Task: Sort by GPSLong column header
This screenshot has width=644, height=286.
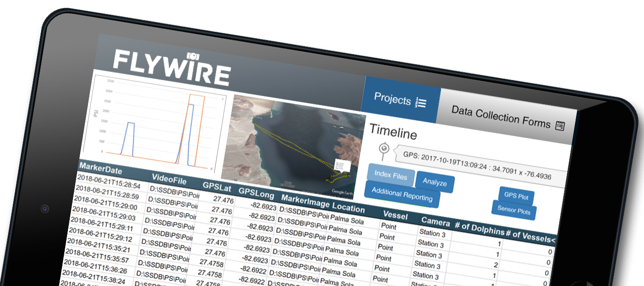Action: (256, 193)
